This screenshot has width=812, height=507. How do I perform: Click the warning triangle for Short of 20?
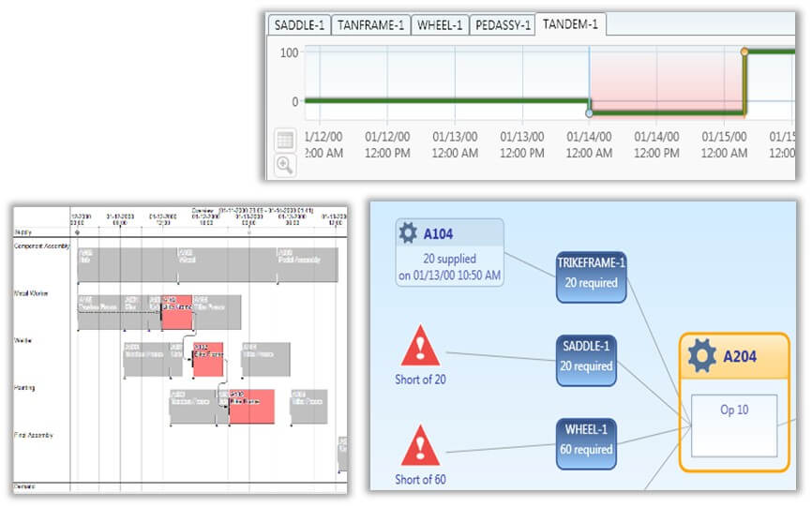tap(420, 348)
